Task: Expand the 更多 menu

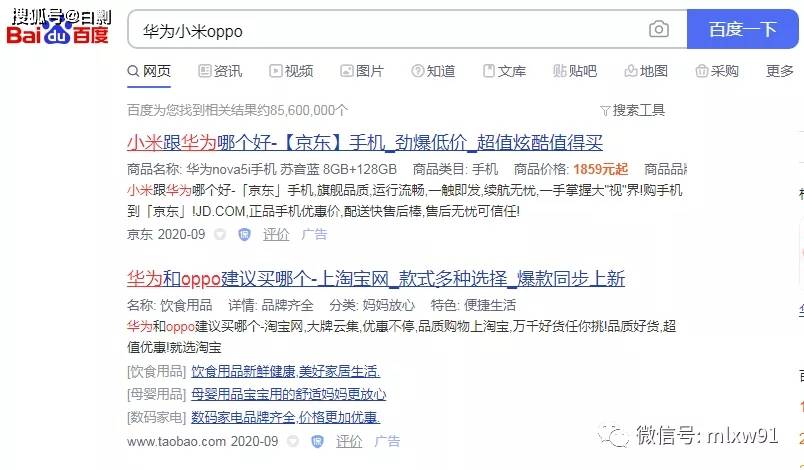Action: click(x=779, y=71)
